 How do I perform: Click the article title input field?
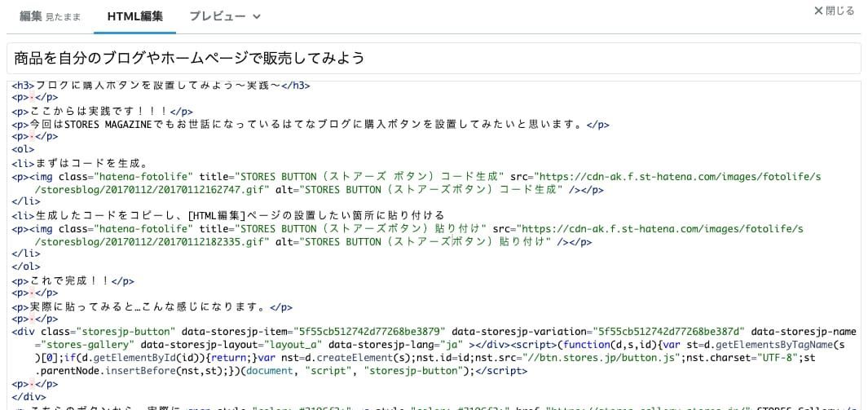[434, 58]
